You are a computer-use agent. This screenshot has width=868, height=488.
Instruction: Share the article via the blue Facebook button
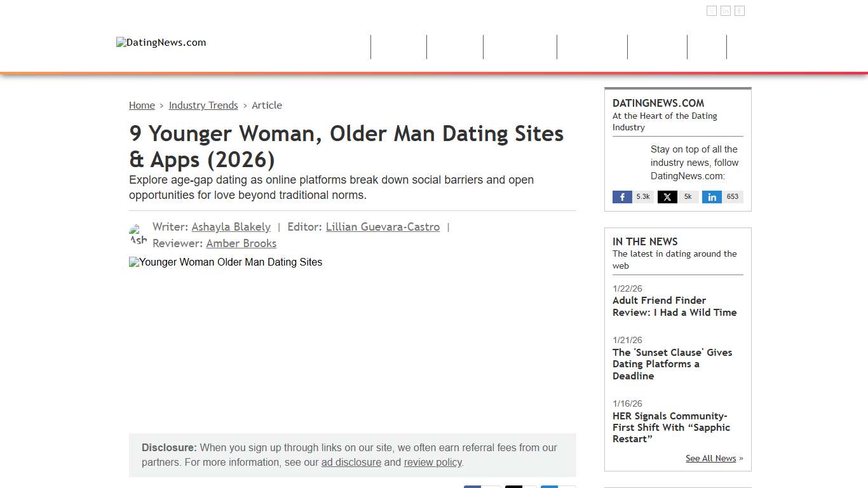pos(473,486)
